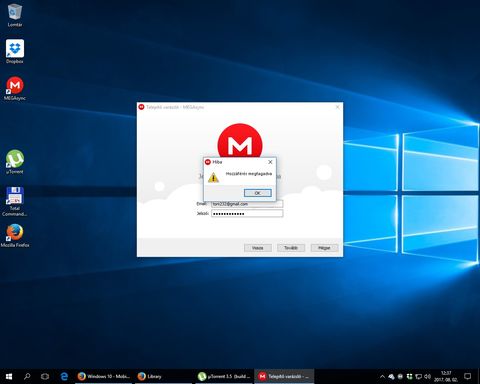Switch to Firefox Library taskbar window
480x384 pixels.
[164, 376]
